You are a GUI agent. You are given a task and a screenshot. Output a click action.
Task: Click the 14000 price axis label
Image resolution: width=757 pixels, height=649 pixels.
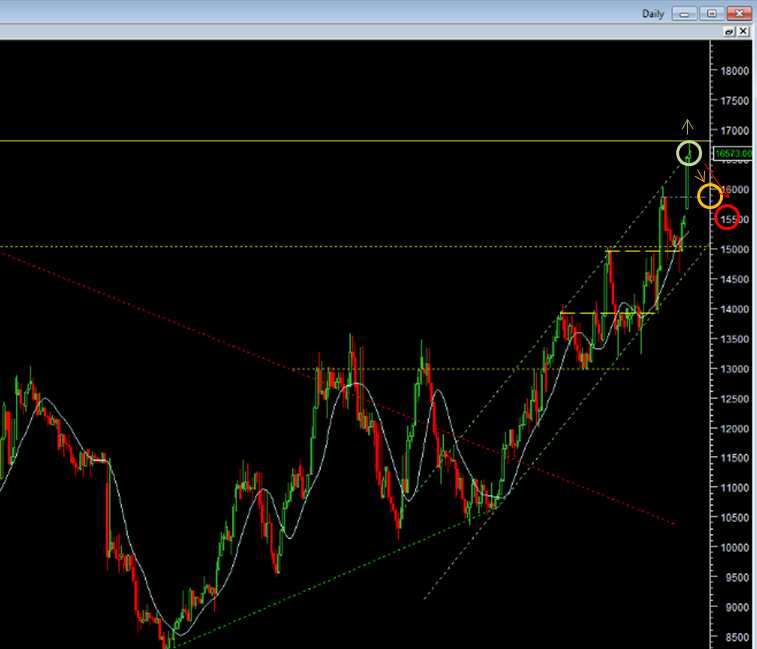(734, 310)
